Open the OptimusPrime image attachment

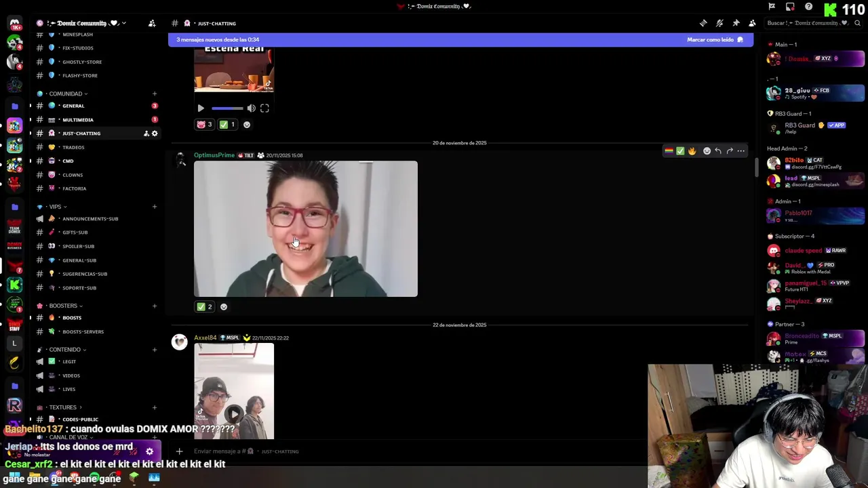(306, 229)
